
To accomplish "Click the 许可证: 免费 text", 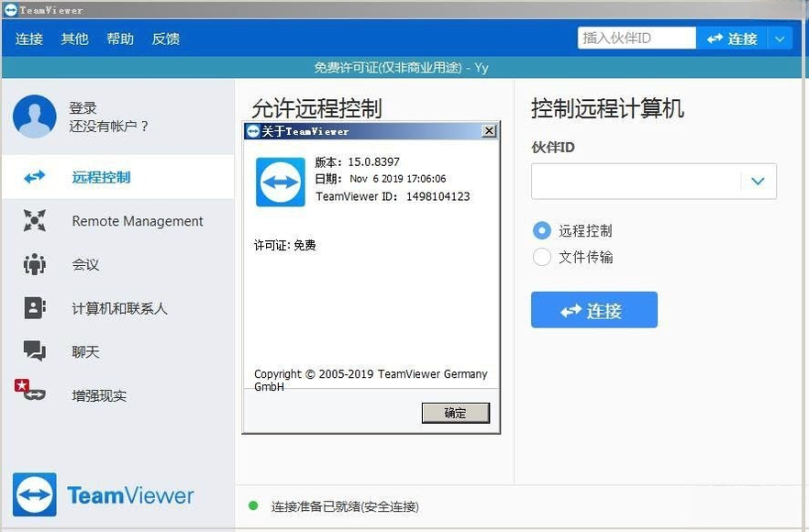I will (x=284, y=245).
